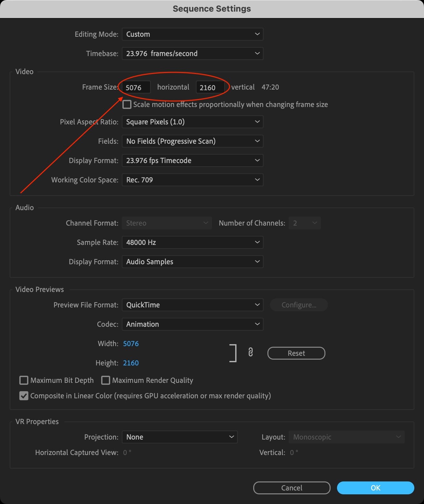This screenshot has height=504, width=424.
Task: Open the Editing Mode dropdown
Action: click(192, 34)
